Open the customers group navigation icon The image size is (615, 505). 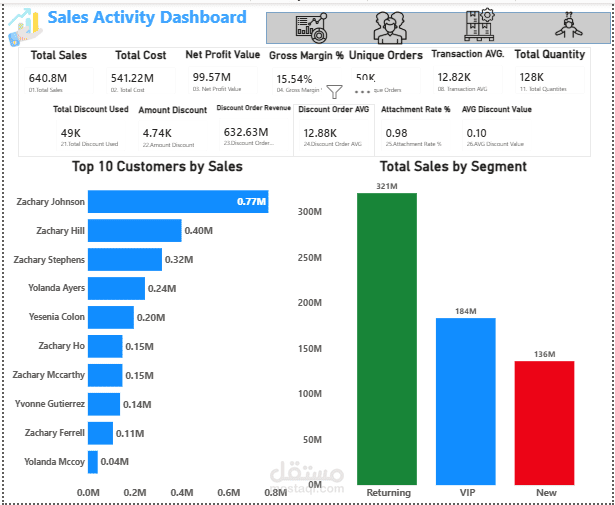click(x=388, y=28)
